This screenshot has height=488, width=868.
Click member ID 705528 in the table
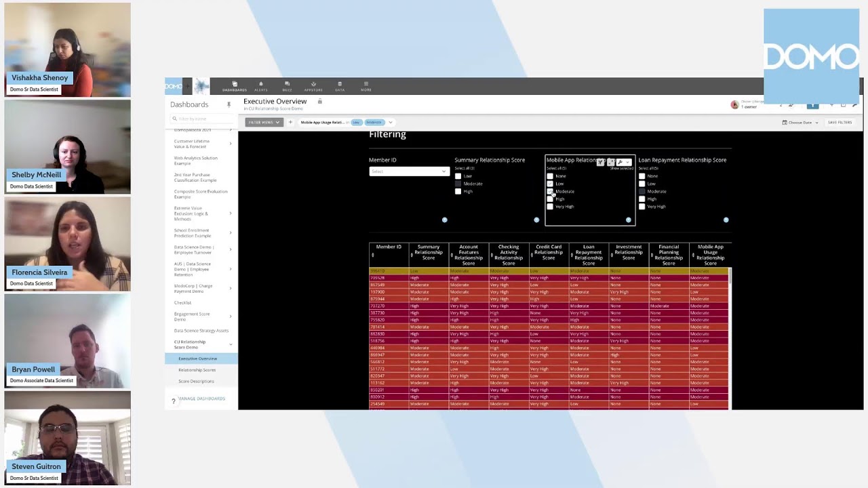tap(378, 278)
